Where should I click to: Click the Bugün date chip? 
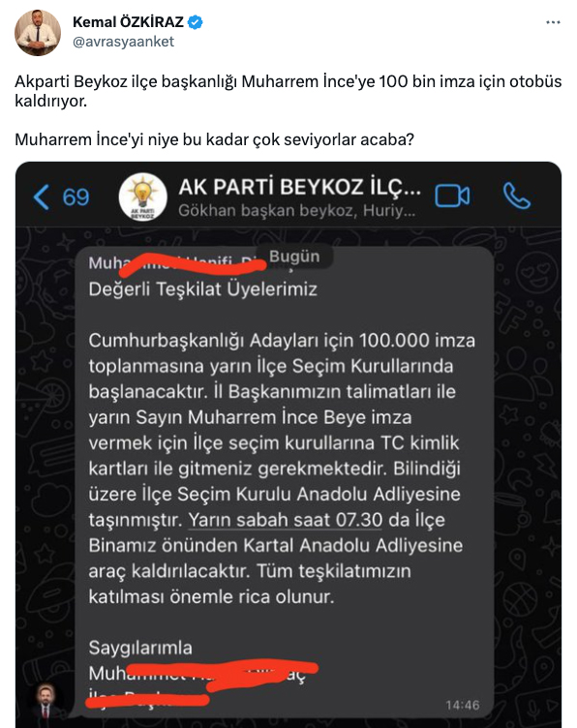(294, 257)
